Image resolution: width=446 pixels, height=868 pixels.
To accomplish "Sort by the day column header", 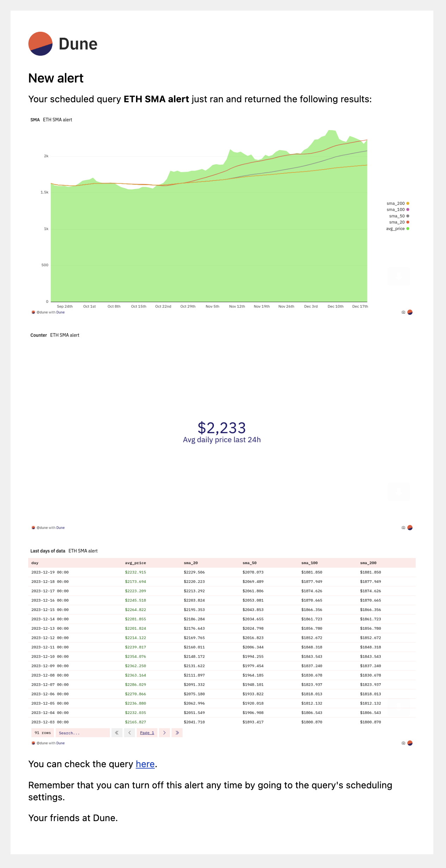I will pos(35,563).
